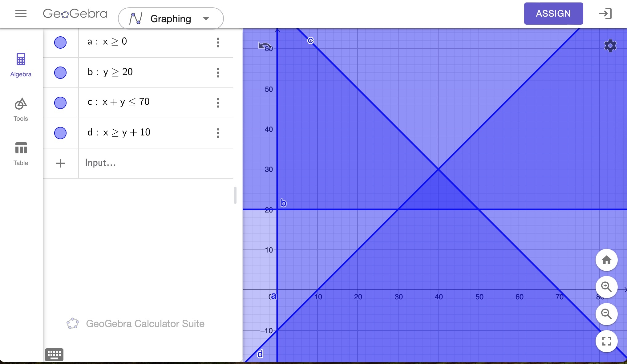The height and width of the screenshot is (364, 627).
Task: Toggle visibility of b: y ≥ 20
Action: point(60,73)
